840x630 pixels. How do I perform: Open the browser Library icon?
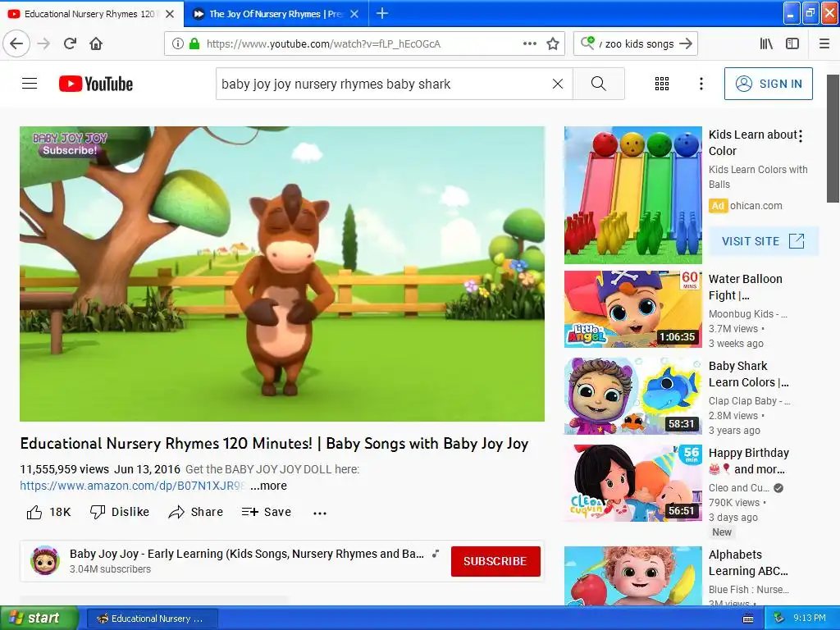coord(767,43)
